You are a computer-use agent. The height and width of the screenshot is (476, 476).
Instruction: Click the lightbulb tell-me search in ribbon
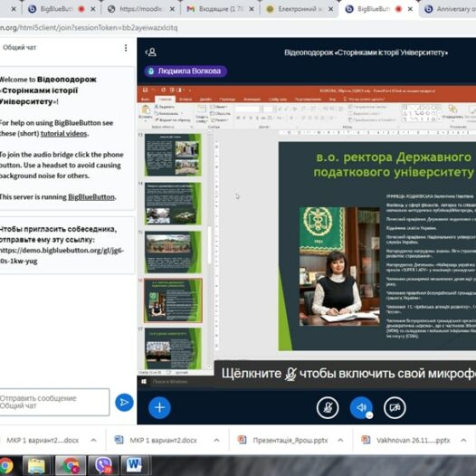365,100
